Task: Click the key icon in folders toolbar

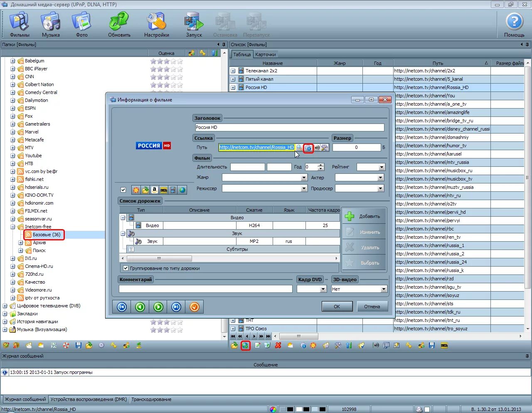Action: tap(113, 346)
